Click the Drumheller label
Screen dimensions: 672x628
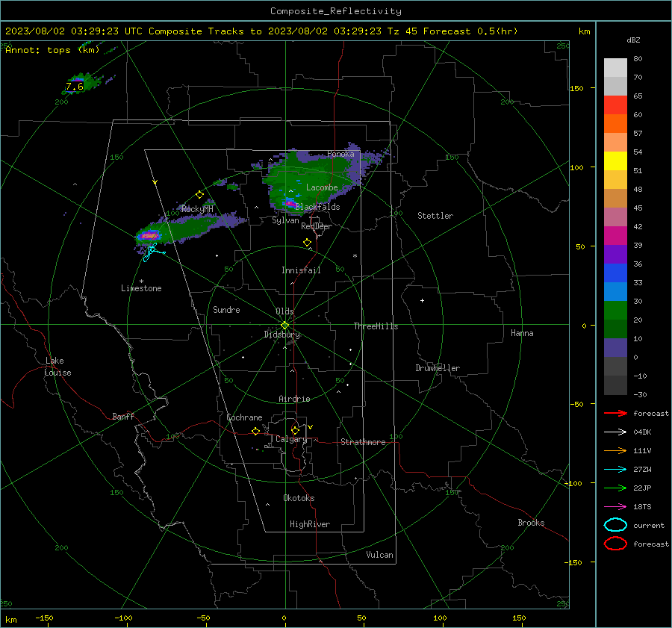(438, 368)
